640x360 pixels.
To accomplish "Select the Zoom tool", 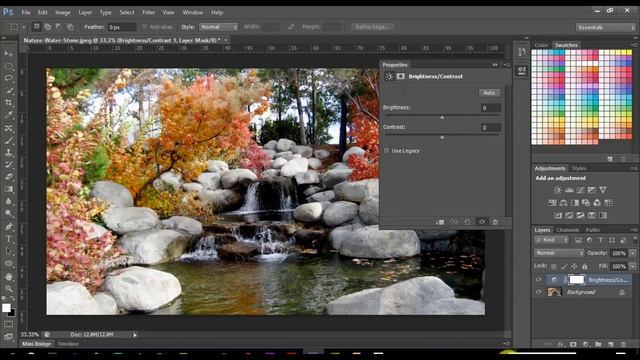I will (x=8, y=289).
